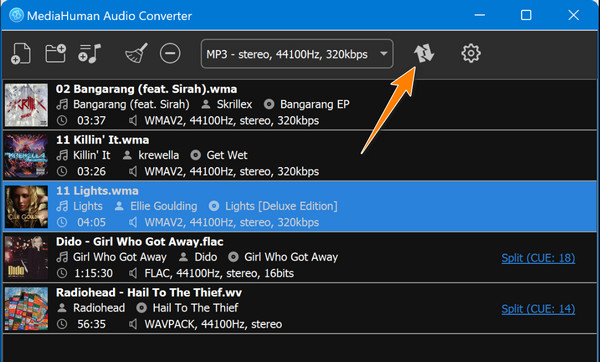Click the MediaHuman app logo in title bar
The height and width of the screenshot is (362, 600).
pos(16,15)
